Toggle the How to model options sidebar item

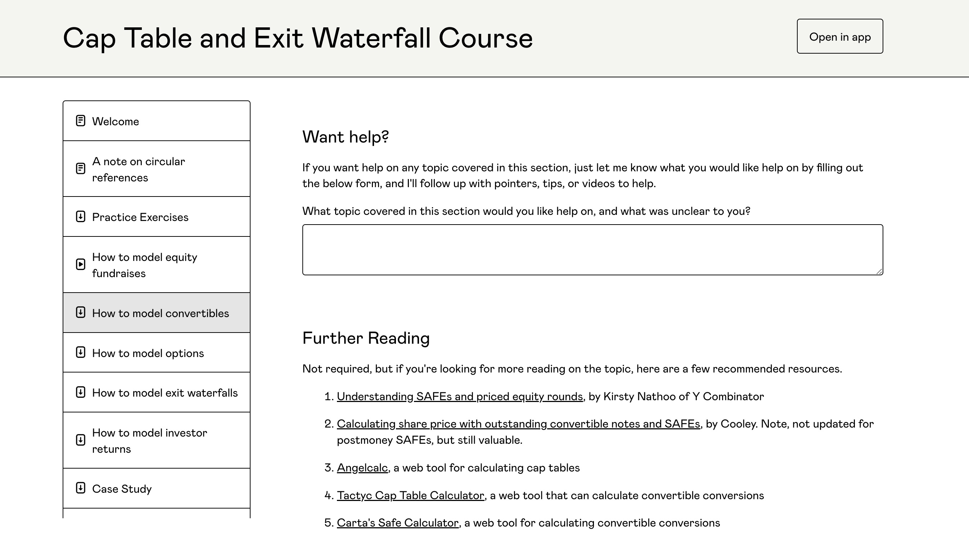click(157, 353)
